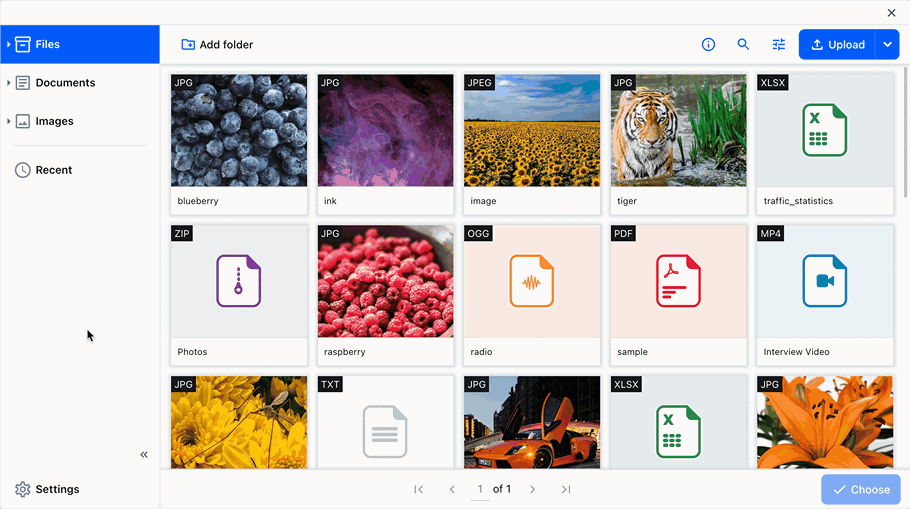Select the traffic_statistics Excel file icon
Image resolution: width=910 pixels, height=509 pixels.
(x=824, y=131)
